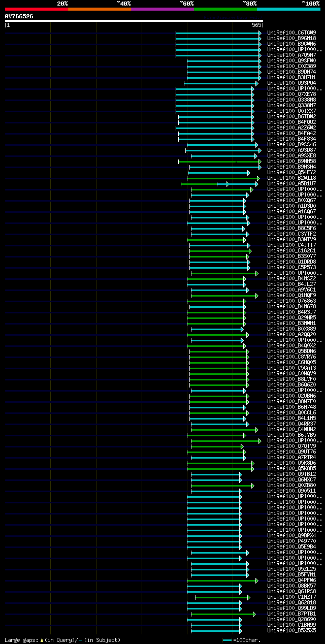Screen dimensions: 325x644
Task: Select the UniRef100_Q29HR5 entry
Action: 291,317
